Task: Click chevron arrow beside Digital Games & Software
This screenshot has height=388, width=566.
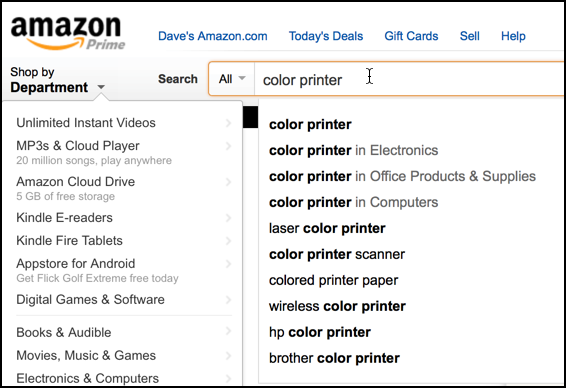Action: 228,300
